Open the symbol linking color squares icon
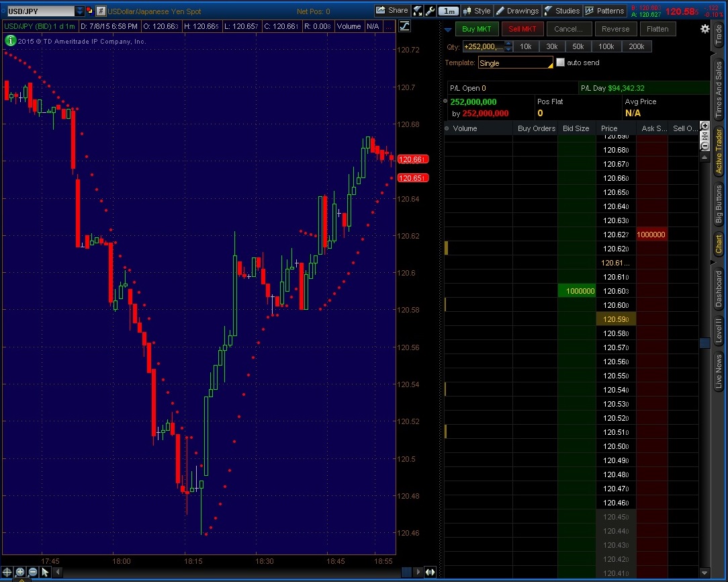The image size is (728, 582). [89, 11]
